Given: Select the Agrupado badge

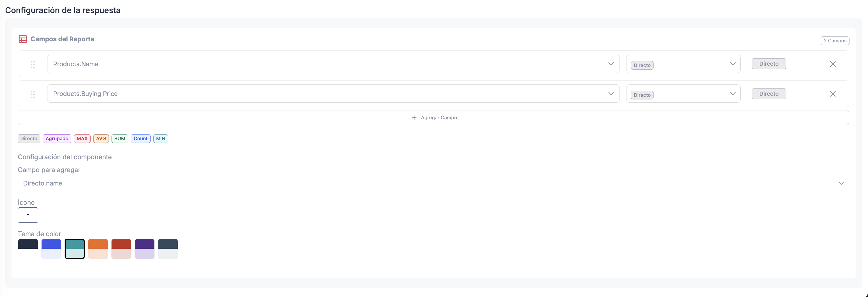Looking at the screenshot, I should [x=57, y=138].
